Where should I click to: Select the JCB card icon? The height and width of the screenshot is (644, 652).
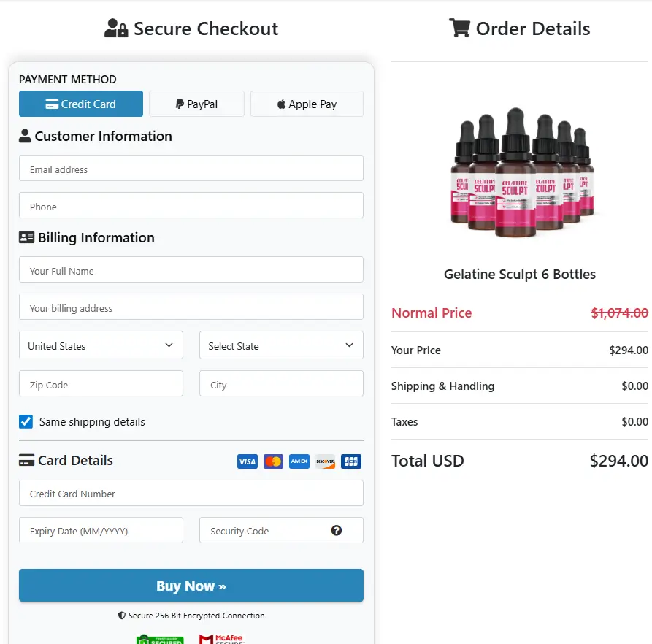click(350, 461)
